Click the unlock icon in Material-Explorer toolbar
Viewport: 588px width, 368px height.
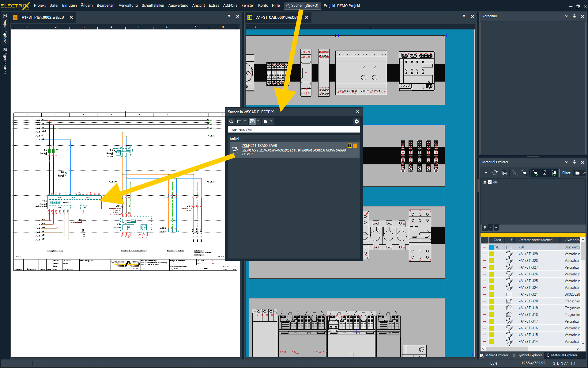coord(545,173)
